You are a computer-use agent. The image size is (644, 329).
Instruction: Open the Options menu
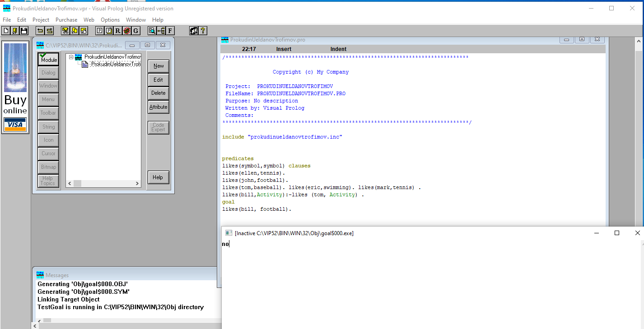110,20
